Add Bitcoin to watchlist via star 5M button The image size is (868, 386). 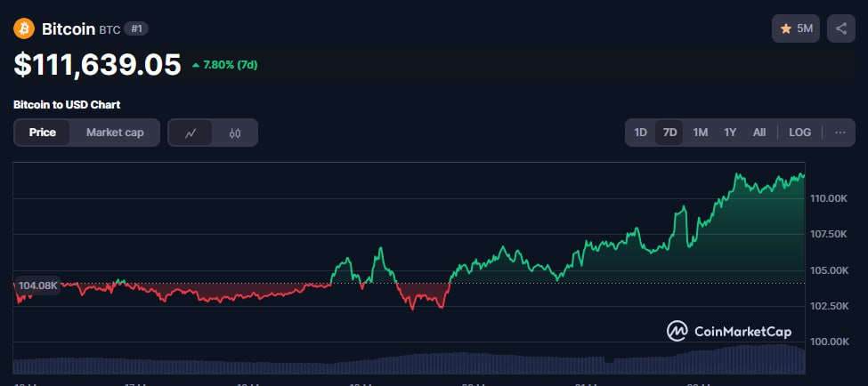796,28
